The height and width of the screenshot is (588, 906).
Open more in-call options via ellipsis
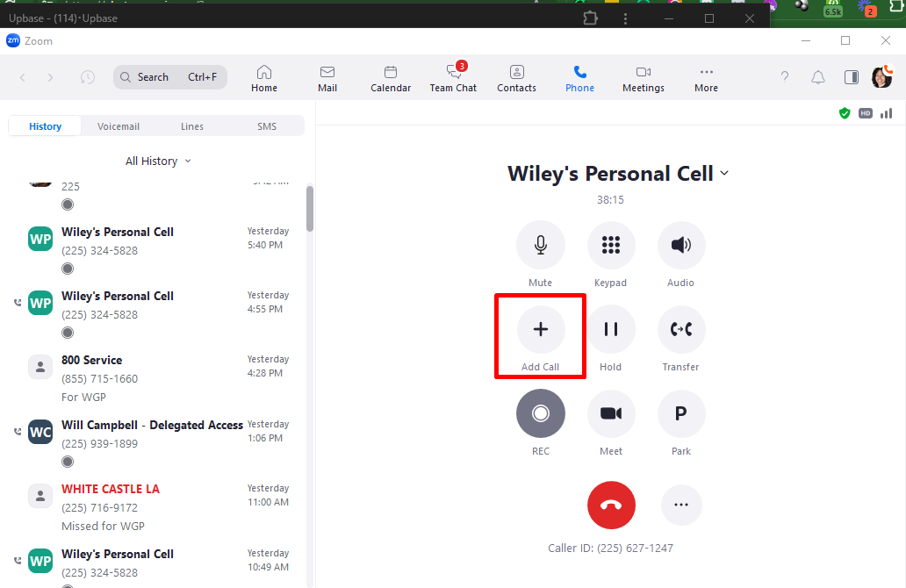pos(681,505)
